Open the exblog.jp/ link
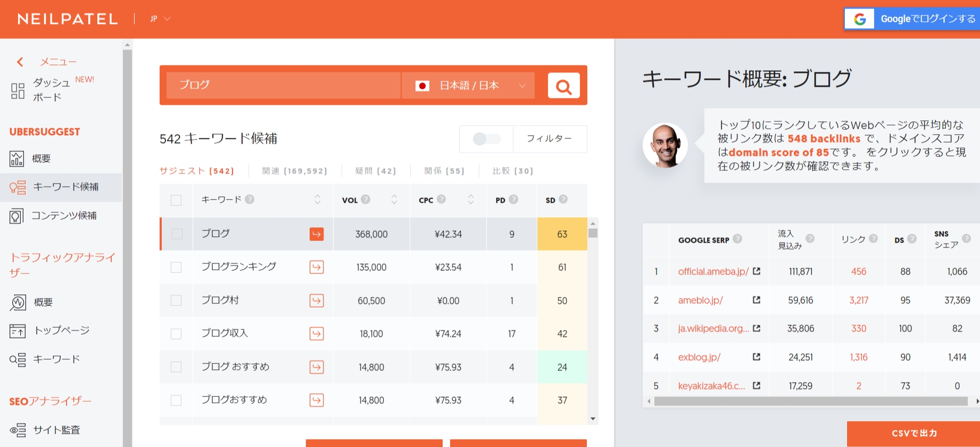This screenshot has width=980, height=447. click(699, 357)
